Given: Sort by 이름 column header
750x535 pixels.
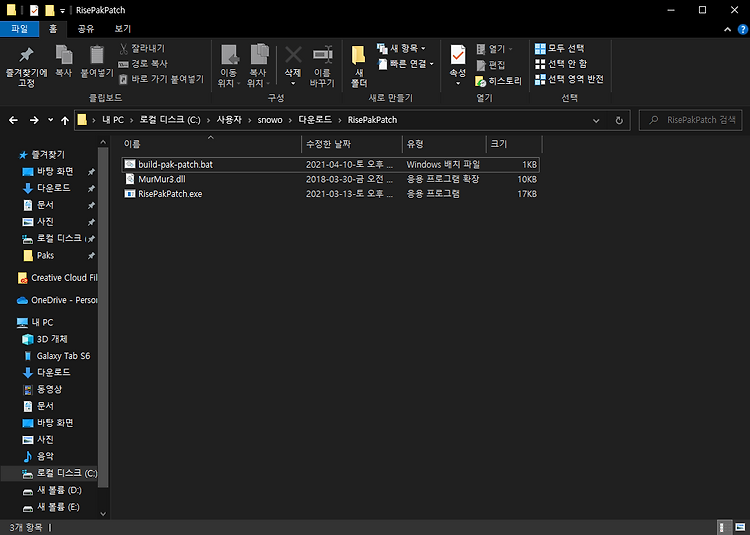Looking at the screenshot, I should [x=210, y=144].
